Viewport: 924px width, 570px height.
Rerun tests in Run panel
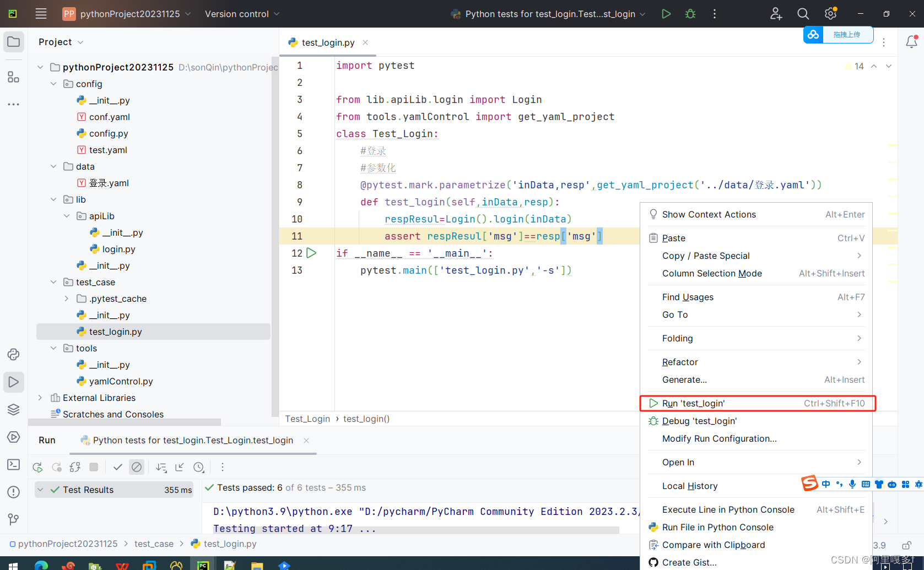[37, 467]
